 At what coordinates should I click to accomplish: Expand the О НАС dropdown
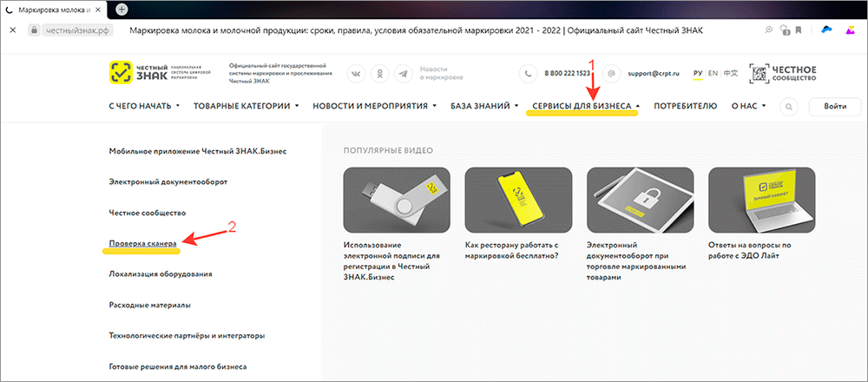click(749, 106)
